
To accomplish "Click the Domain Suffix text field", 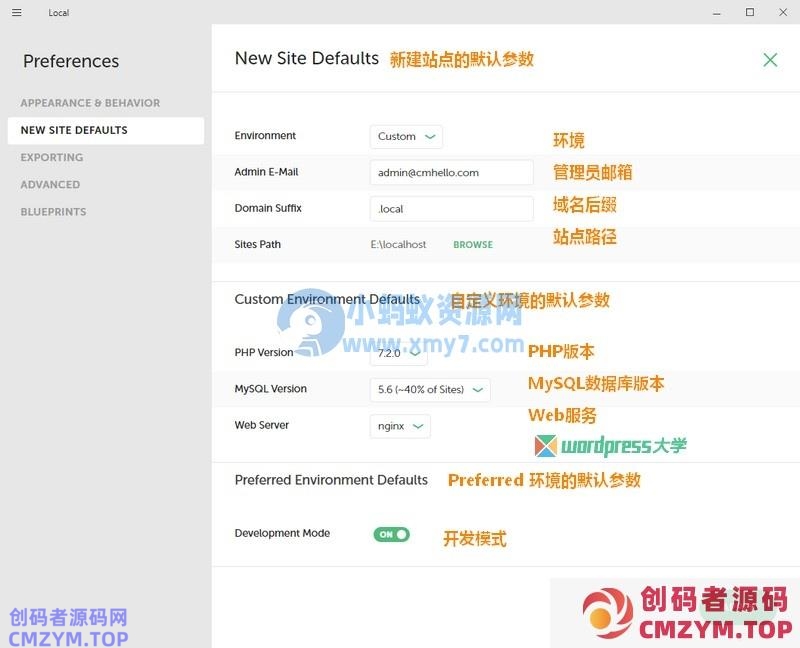I will tap(451, 209).
